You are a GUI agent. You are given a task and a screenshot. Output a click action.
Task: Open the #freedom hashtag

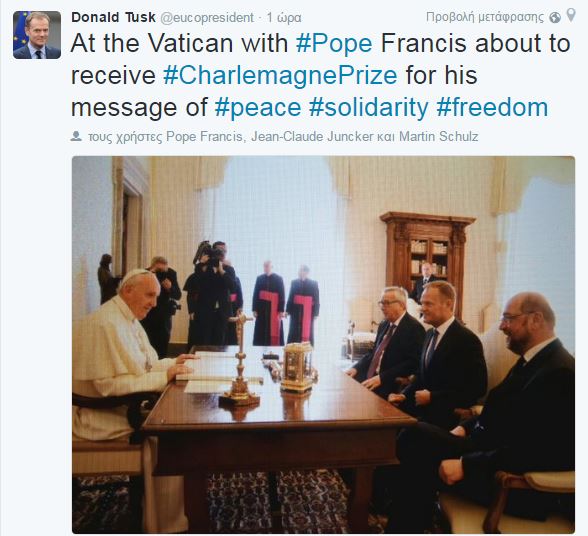tap(492, 107)
